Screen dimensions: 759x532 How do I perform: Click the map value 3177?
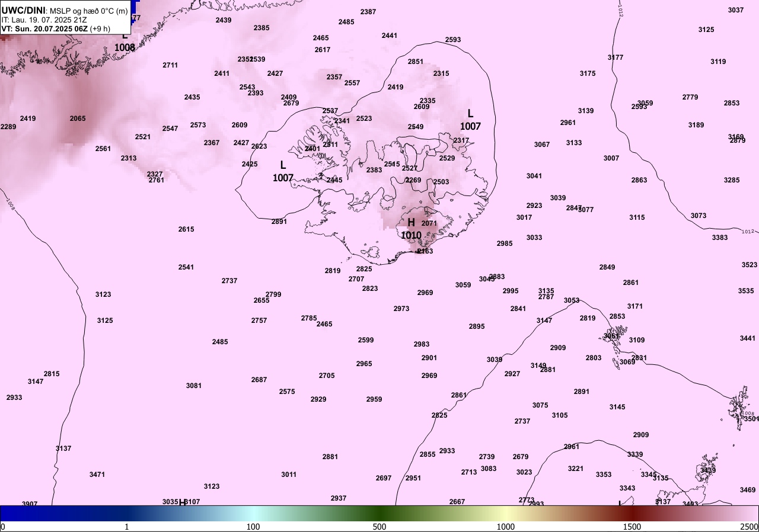616,57
